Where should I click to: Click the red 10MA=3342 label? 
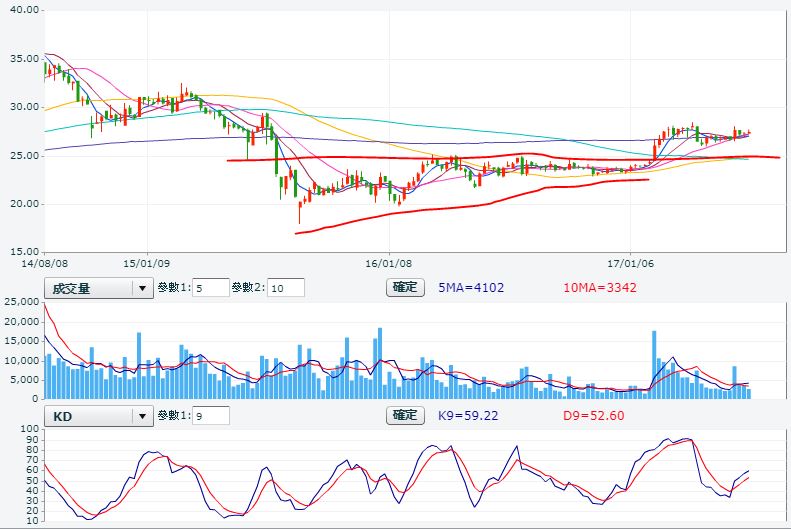(x=600, y=288)
